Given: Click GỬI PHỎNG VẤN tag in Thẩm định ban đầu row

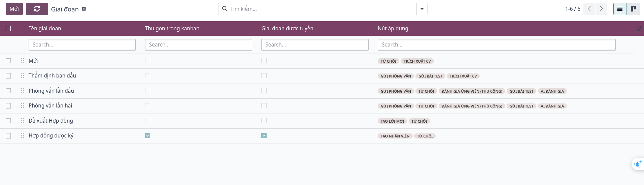Looking at the screenshot, I should tap(396, 76).
